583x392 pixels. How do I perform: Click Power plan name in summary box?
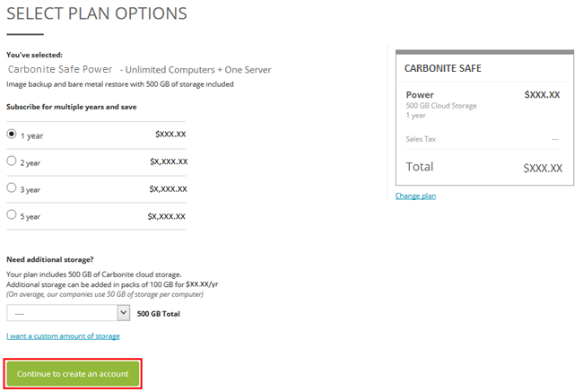pos(420,94)
